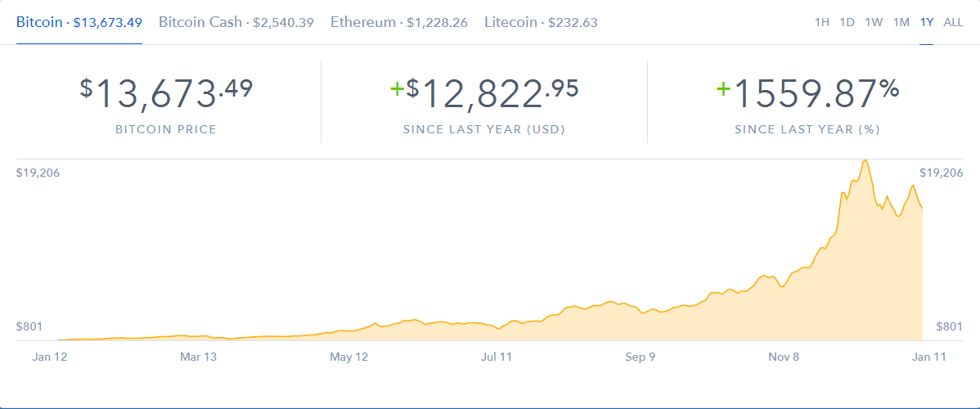Click the peak of the price chart
The image size is (980, 409).
(865, 161)
